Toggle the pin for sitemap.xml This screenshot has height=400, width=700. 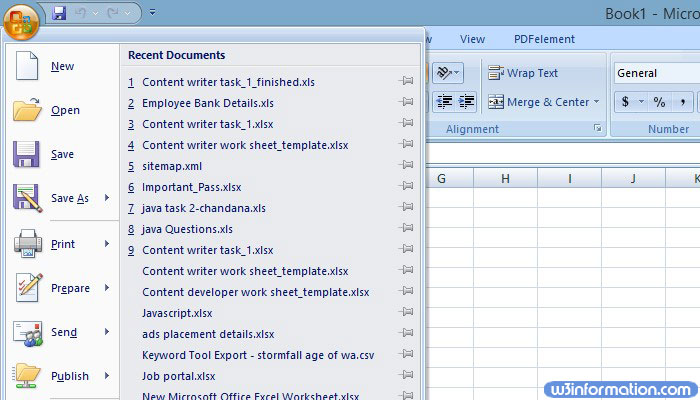(406, 165)
